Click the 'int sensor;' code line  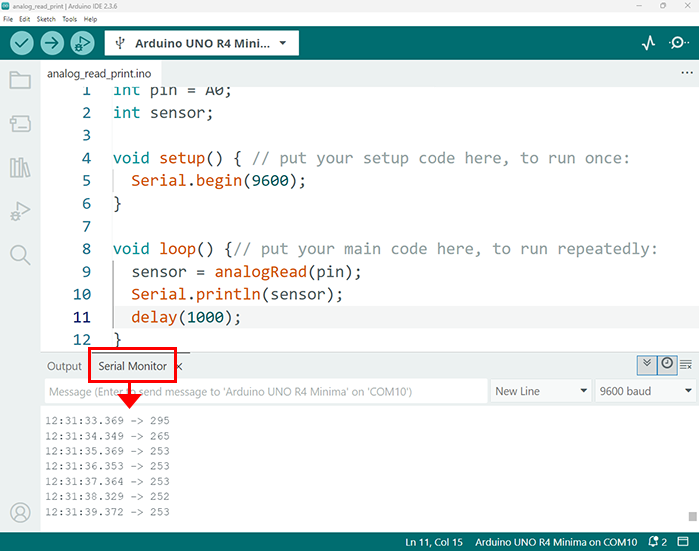click(x=163, y=113)
